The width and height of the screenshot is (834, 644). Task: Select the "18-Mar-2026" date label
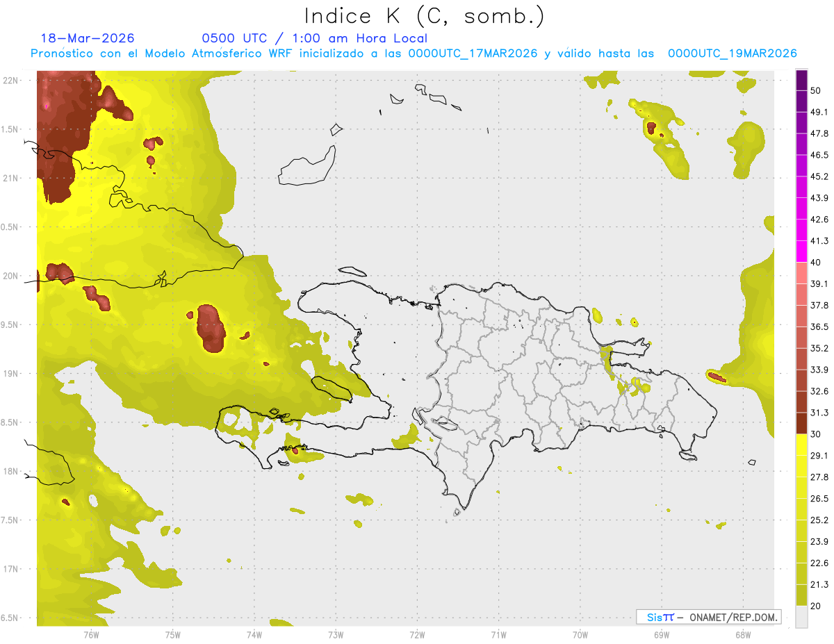88,38
